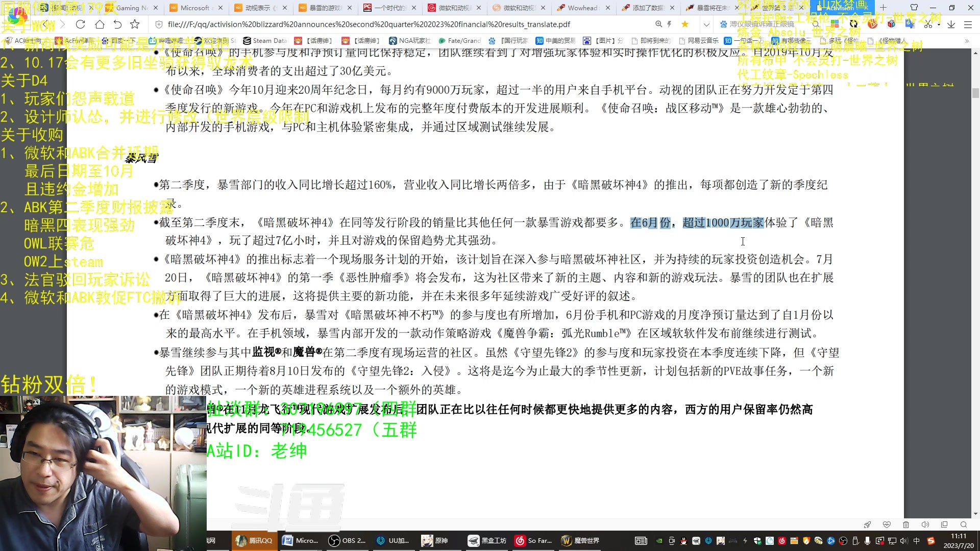
Task: Click the trash bin icon in status bar
Action: coord(906,524)
